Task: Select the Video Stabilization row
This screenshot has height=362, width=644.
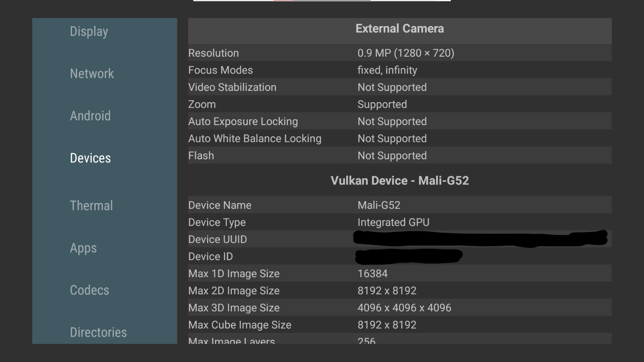Action: [x=400, y=87]
